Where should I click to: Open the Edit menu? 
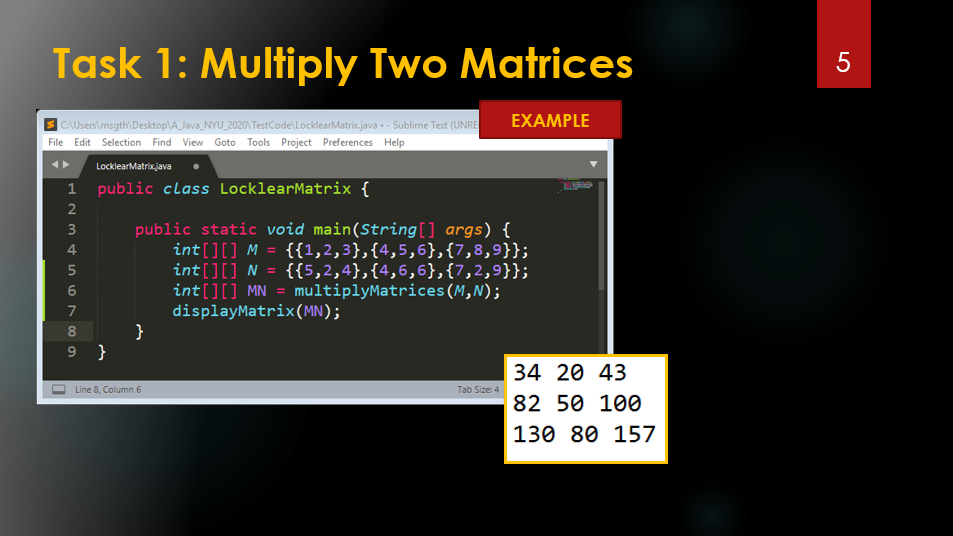pyautogui.click(x=82, y=142)
